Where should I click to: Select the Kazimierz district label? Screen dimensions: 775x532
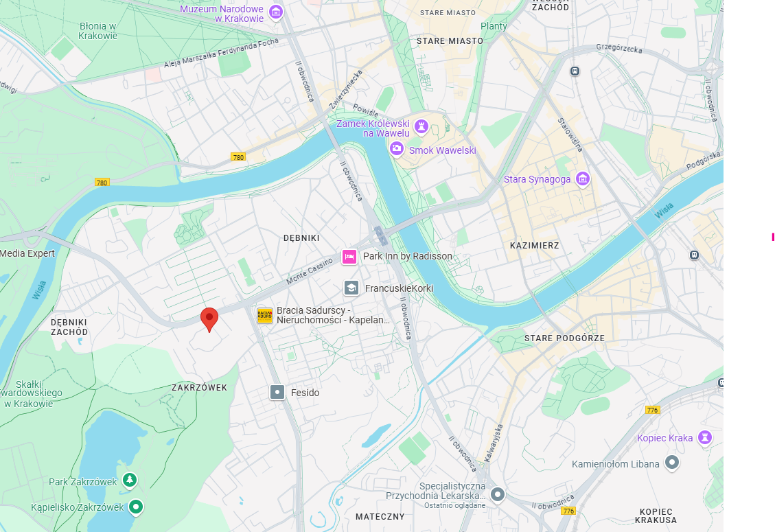(534, 245)
